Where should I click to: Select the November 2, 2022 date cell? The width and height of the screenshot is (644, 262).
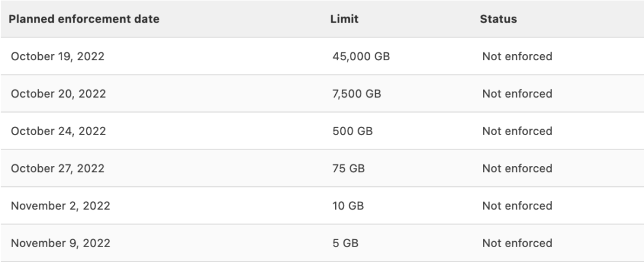60,206
